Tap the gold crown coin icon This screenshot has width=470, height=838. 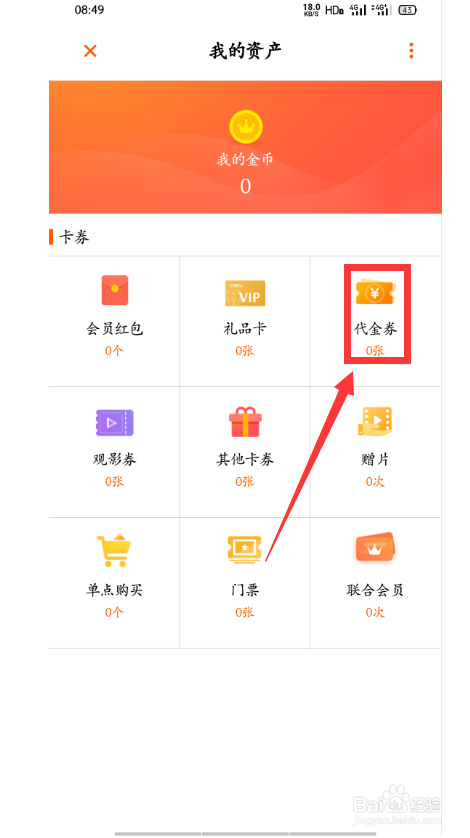pos(245,127)
